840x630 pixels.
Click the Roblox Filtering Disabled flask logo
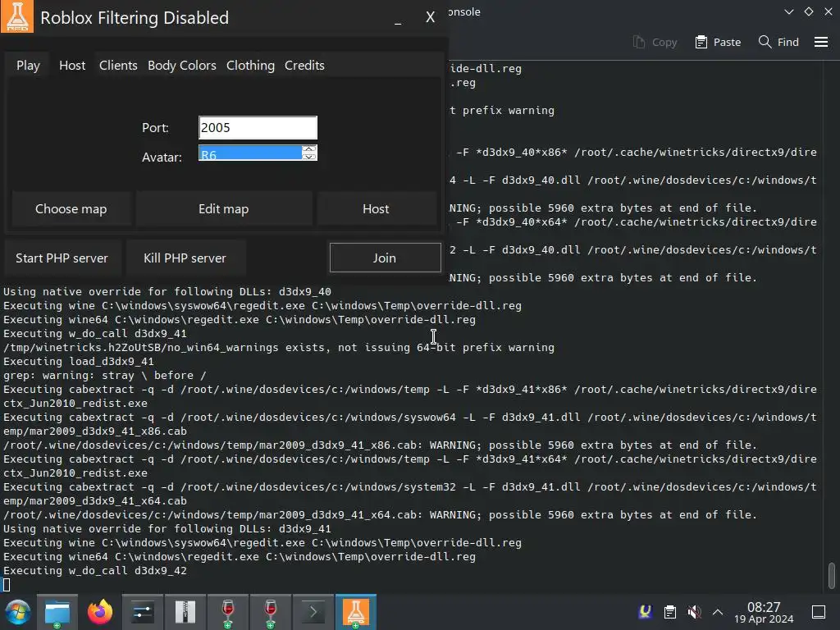pos(17,16)
